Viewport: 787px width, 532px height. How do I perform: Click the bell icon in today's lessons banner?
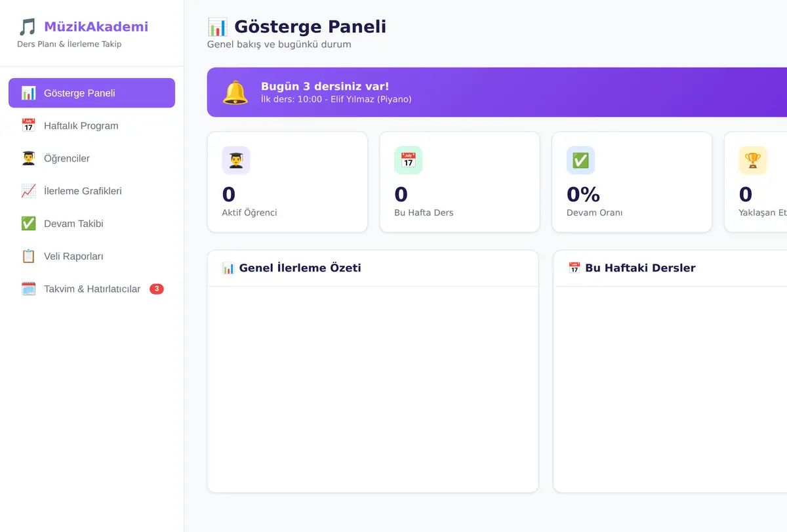pos(235,92)
